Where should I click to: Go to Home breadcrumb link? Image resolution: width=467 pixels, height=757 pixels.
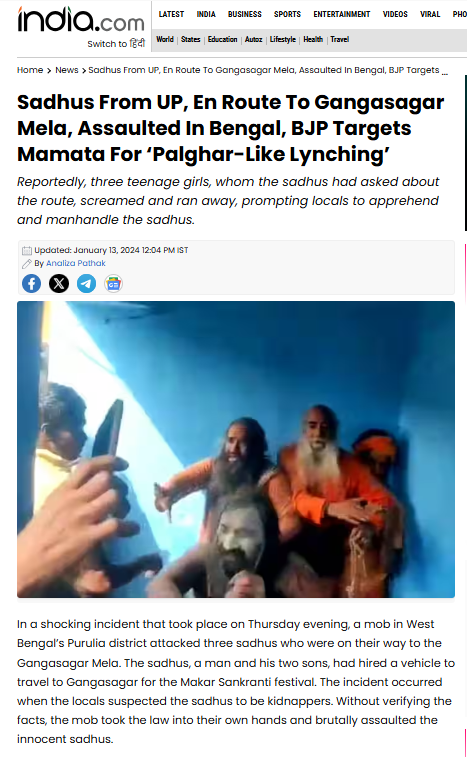tap(30, 70)
